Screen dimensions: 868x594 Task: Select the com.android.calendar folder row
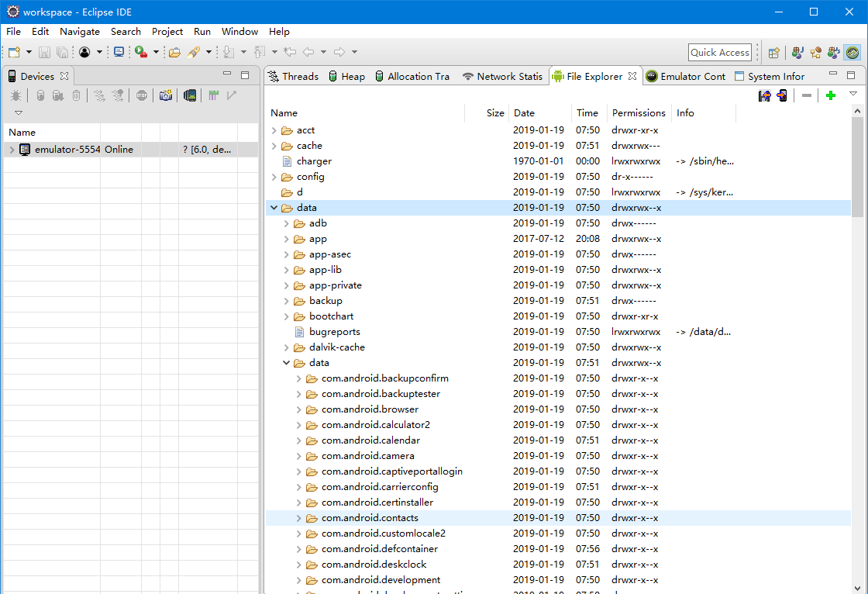tap(370, 440)
